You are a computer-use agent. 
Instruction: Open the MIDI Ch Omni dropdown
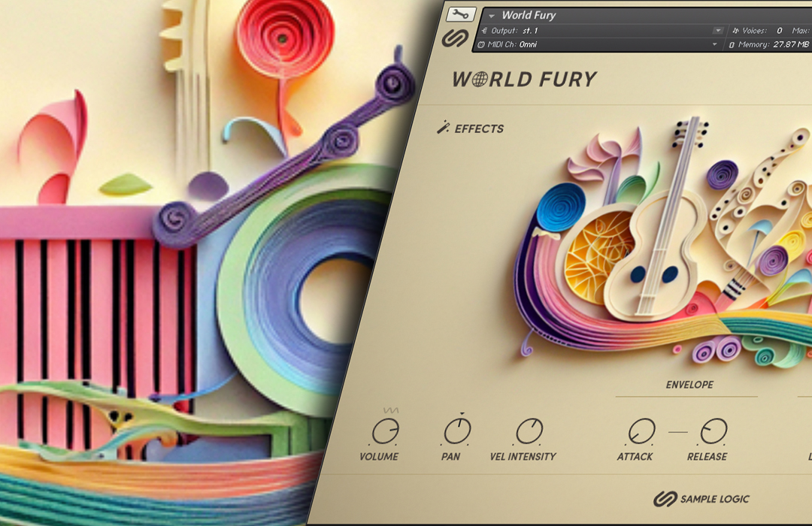coord(714,45)
